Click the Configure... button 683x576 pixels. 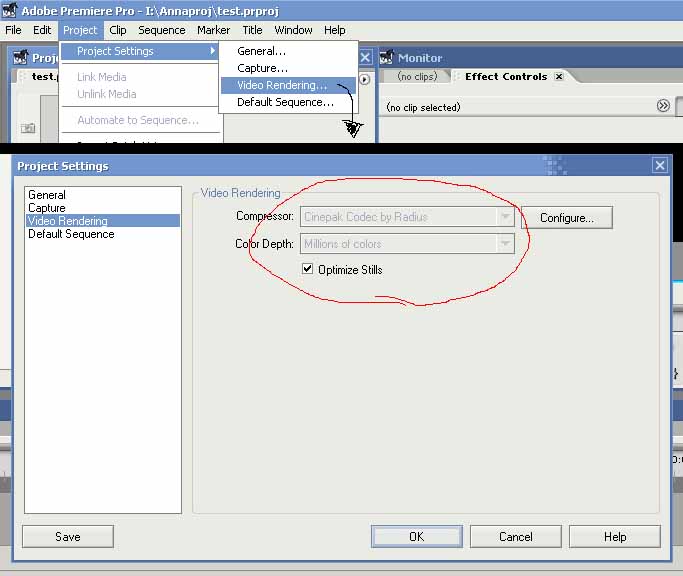pos(567,217)
